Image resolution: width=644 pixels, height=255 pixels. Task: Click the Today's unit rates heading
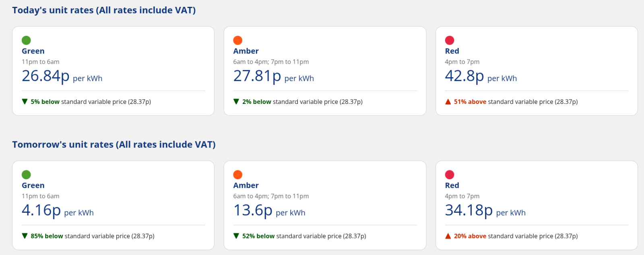pyautogui.click(x=104, y=10)
